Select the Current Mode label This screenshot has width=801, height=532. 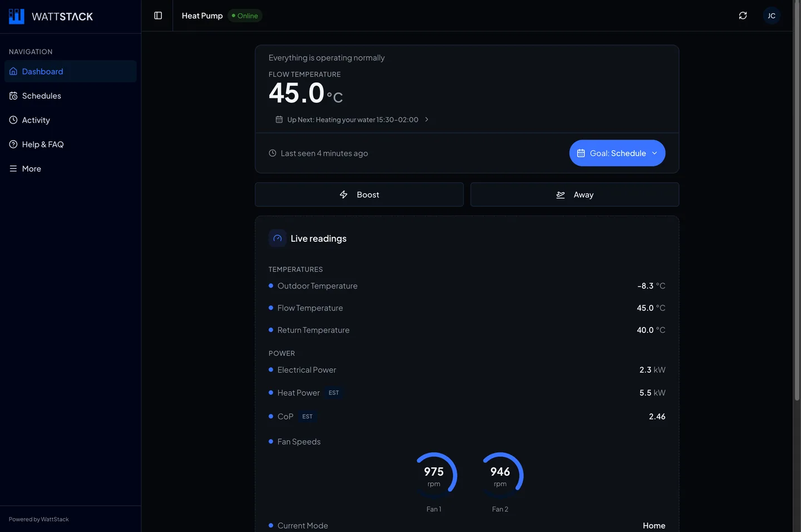coord(303,525)
